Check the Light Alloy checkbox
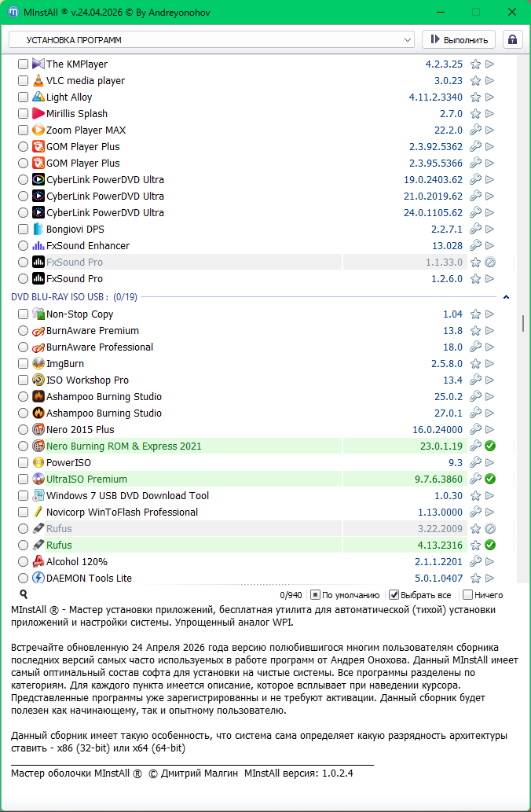Screen dimensions: 531x812 point(23,97)
